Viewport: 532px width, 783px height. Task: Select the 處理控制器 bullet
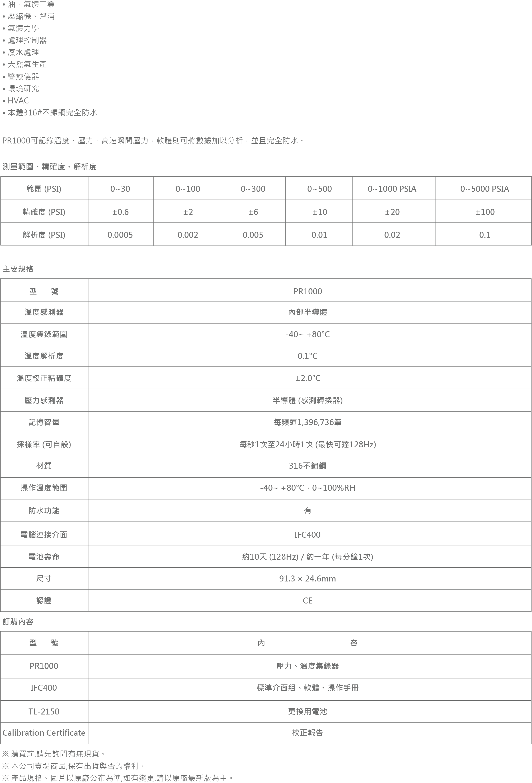pos(27,40)
